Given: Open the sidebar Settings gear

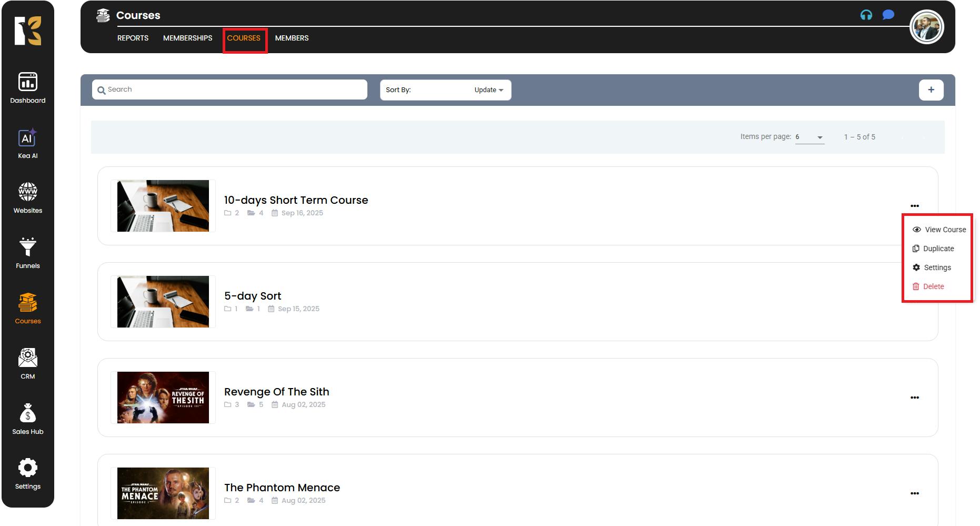Looking at the screenshot, I should pos(28,474).
